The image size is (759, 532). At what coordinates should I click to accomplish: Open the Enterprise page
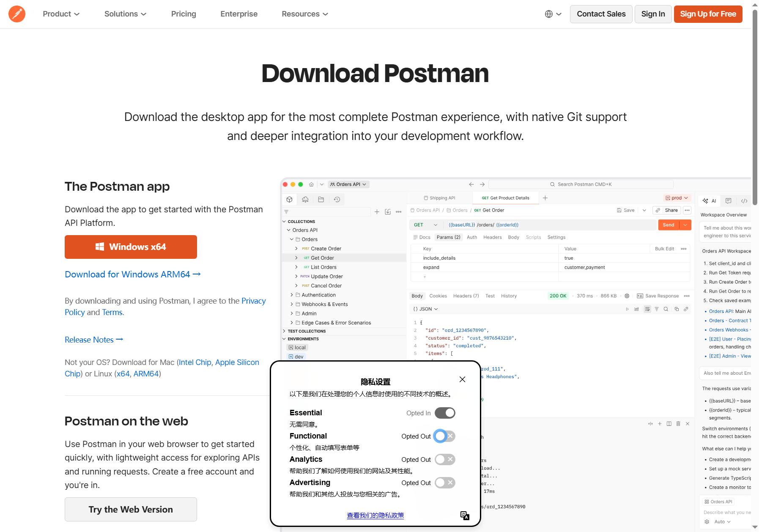(x=239, y=14)
